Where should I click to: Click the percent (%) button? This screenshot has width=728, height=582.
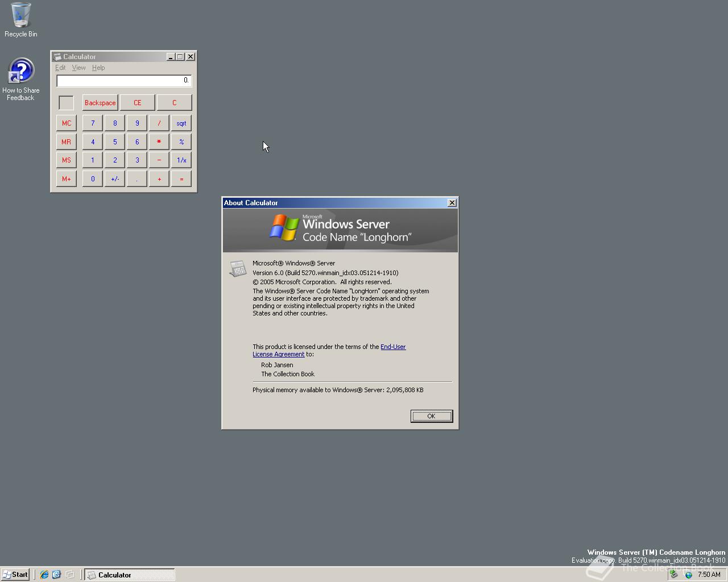[x=181, y=142]
